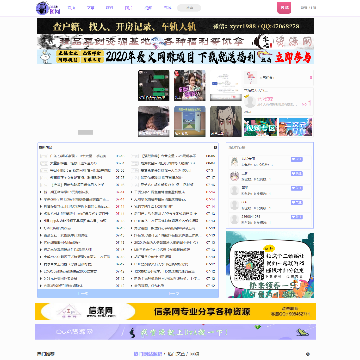Viewport: 360px width, 360px height.
Task: Open the 二次元 section tile
Action: [295, 127]
